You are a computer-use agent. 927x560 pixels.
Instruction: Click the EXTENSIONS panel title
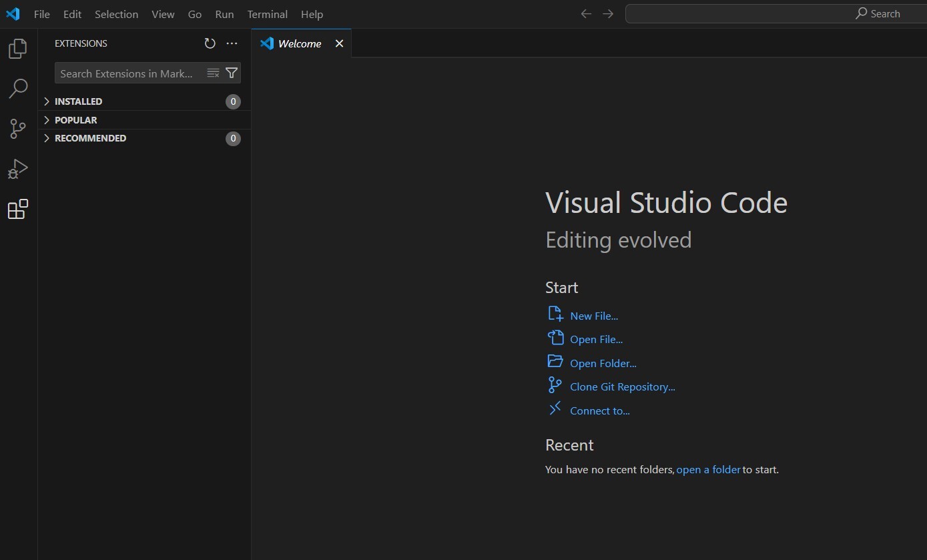point(81,43)
